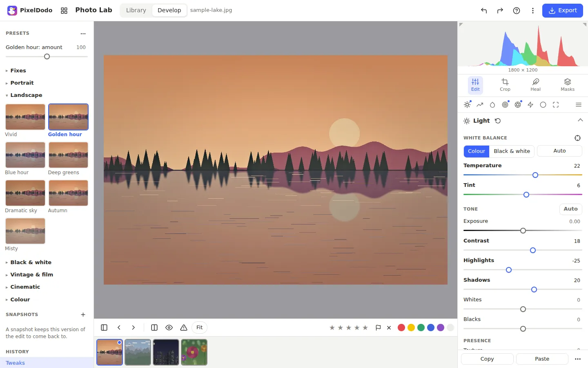Click the Auto white balance button
The height and width of the screenshot is (368, 588).
pyautogui.click(x=559, y=151)
